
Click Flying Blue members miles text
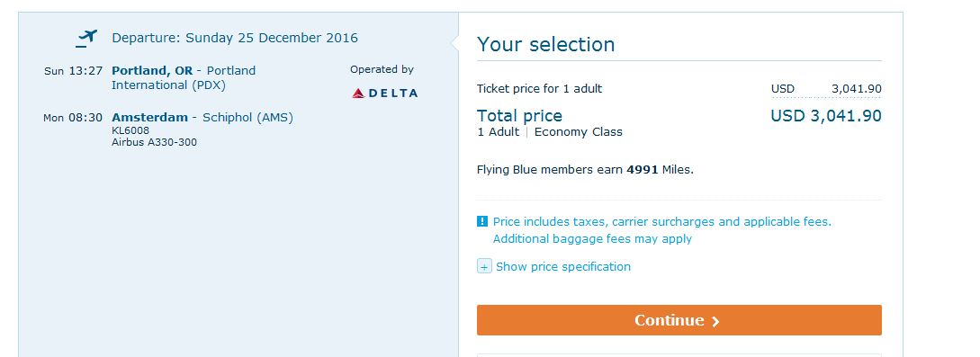tap(585, 169)
